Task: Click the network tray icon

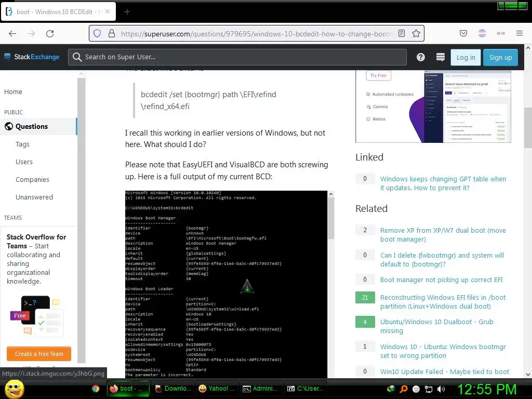Action: [429, 389]
